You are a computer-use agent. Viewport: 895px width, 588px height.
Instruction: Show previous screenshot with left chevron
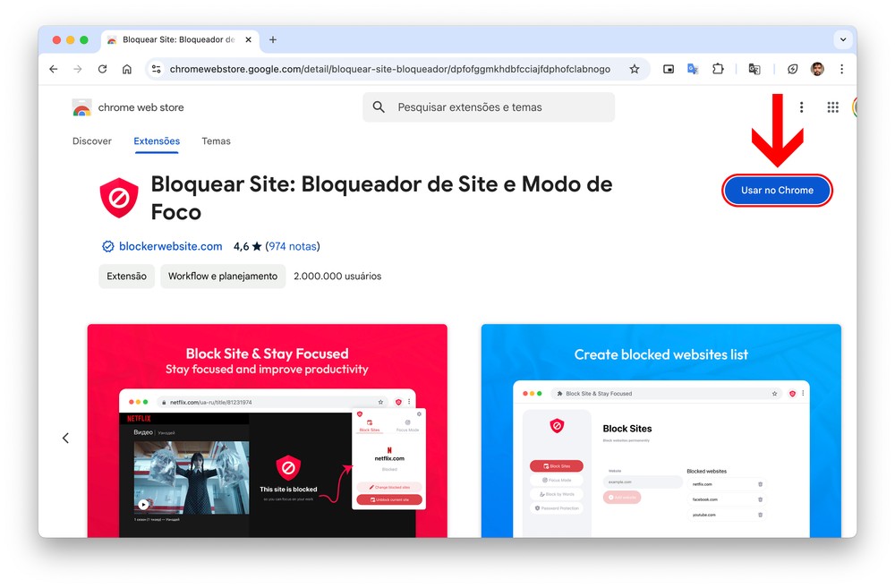[x=65, y=438]
